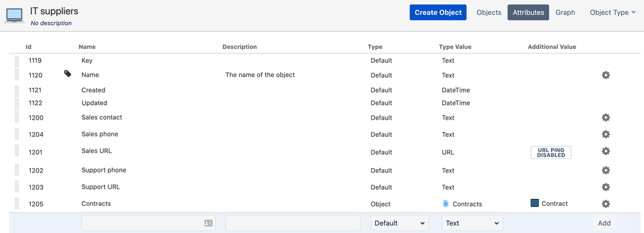Open gear settings for Support phone
The height and width of the screenshot is (233, 644).
(605, 170)
